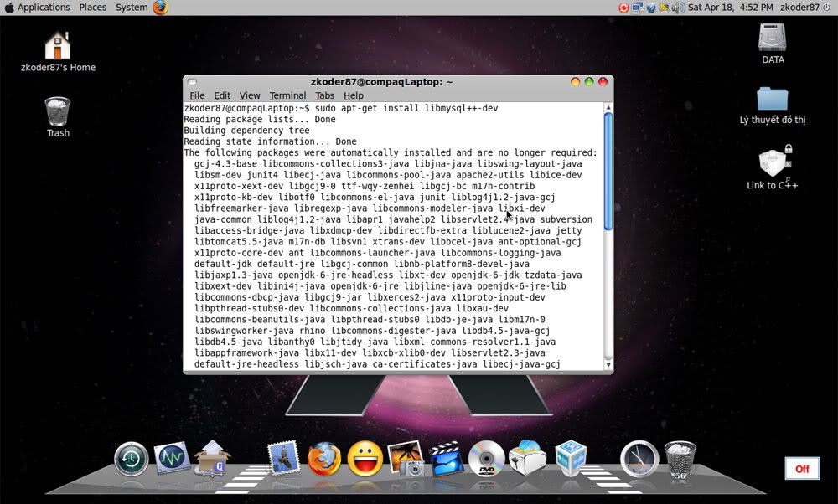Open the Terminal menu in menubar
The width and height of the screenshot is (838, 504).
point(287,95)
